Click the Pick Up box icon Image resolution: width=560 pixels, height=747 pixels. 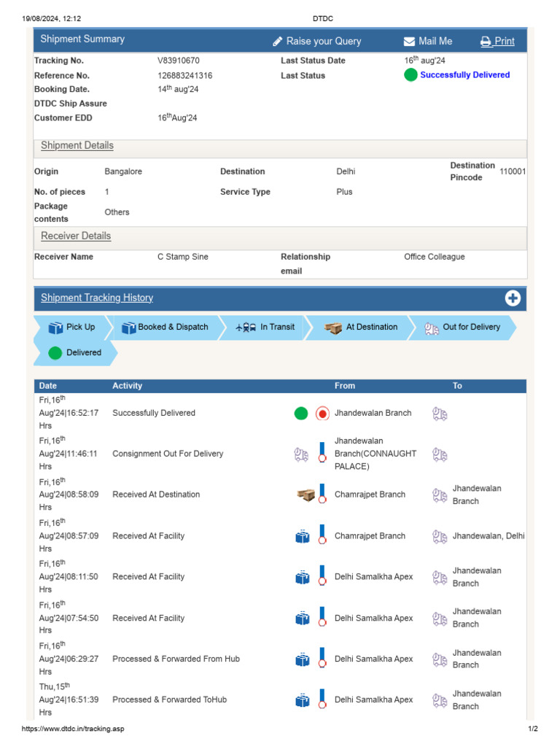coord(55,328)
